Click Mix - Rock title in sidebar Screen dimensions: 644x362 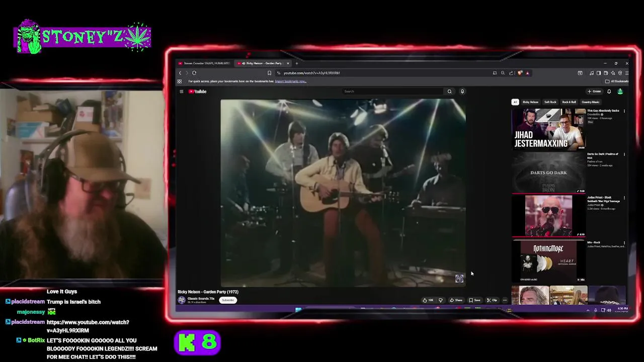click(x=594, y=242)
